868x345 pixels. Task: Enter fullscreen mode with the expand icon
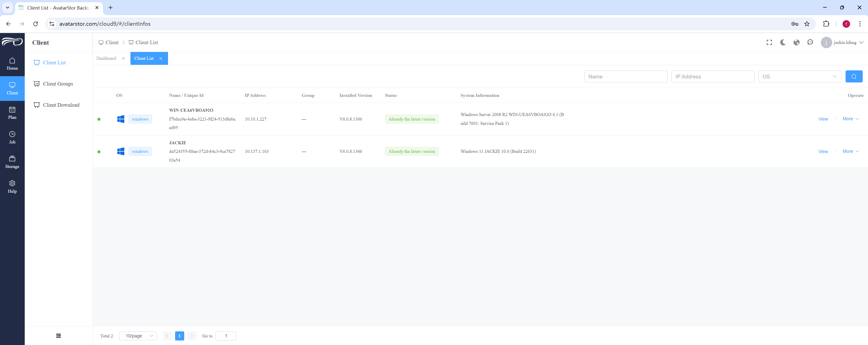[769, 42]
